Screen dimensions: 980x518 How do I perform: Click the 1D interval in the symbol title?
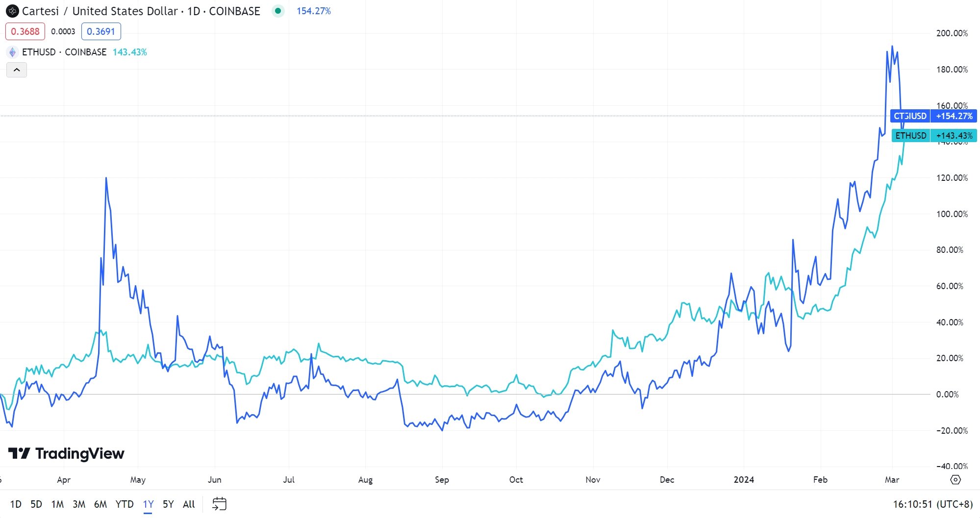[x=194, y=11]
